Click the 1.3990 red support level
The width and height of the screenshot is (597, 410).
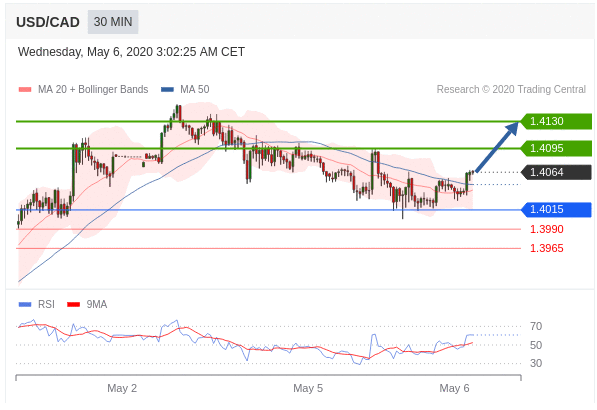pos(547,229)
